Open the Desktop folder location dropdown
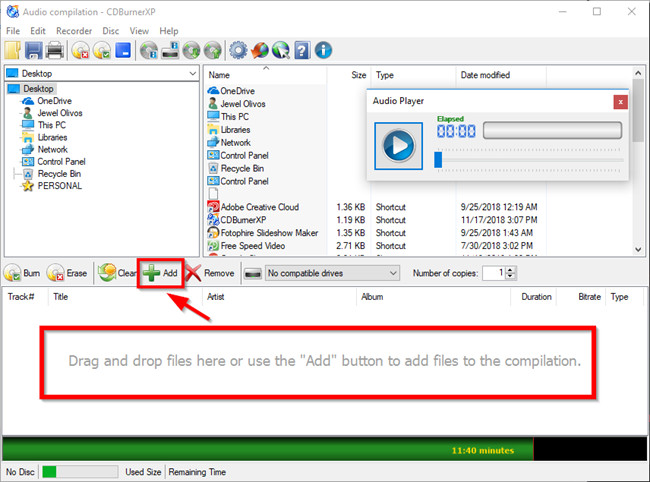650x482 pixels. tap(191, 73)
